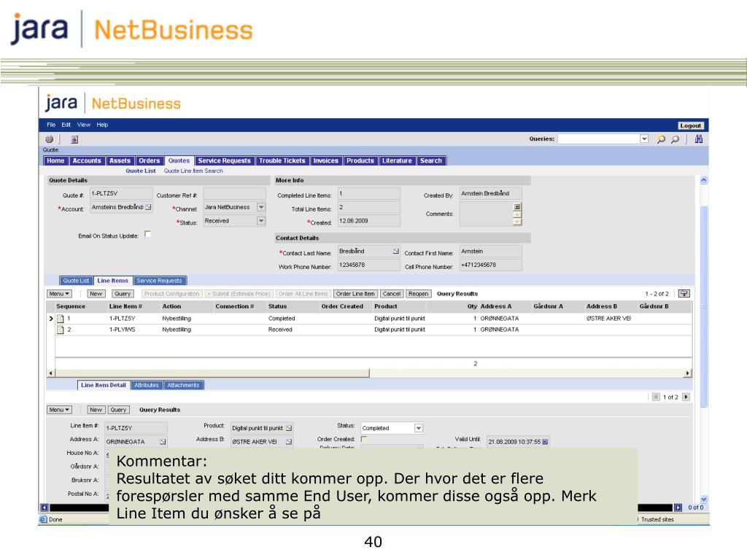Screen dimensions: 747x560
Task: Click the globe site map icon
Action: pos(49,139)
